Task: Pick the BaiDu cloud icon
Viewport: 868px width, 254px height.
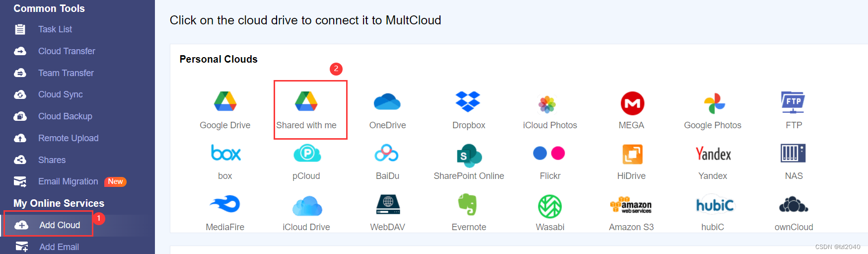Action: (387, 153)
